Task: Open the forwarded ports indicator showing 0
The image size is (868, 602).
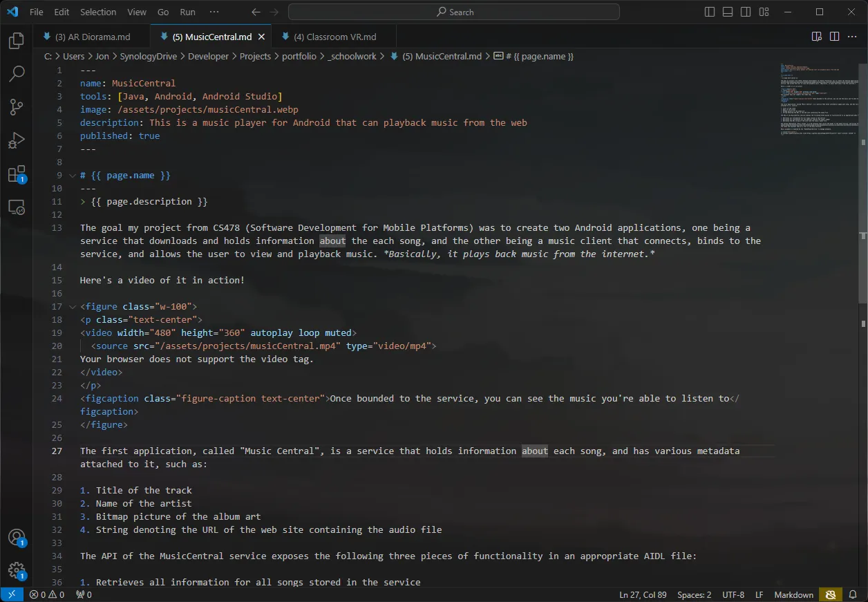Action: (x=84, y=594)
